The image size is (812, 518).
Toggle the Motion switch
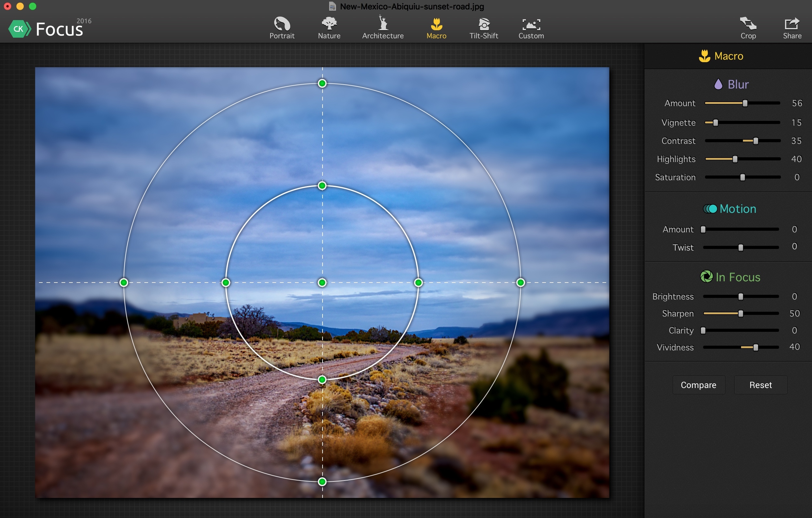[x=710, y=209]
